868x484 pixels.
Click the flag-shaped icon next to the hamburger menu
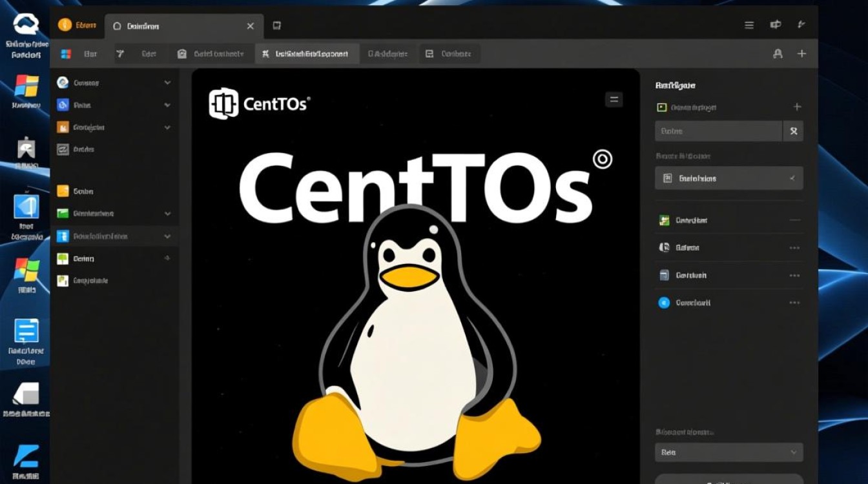776,25
